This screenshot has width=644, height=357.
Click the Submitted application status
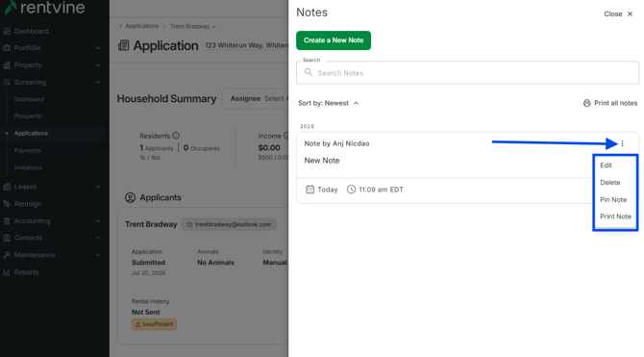[148, 263]
